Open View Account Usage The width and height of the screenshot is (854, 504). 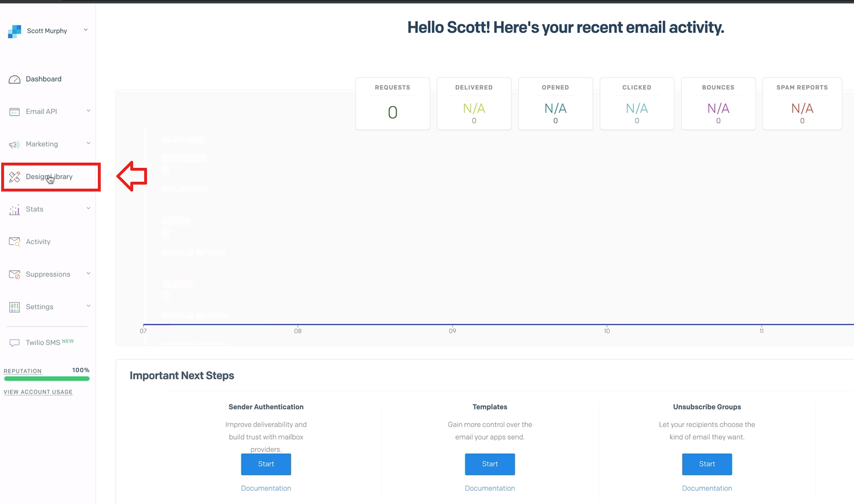point(38,392)
